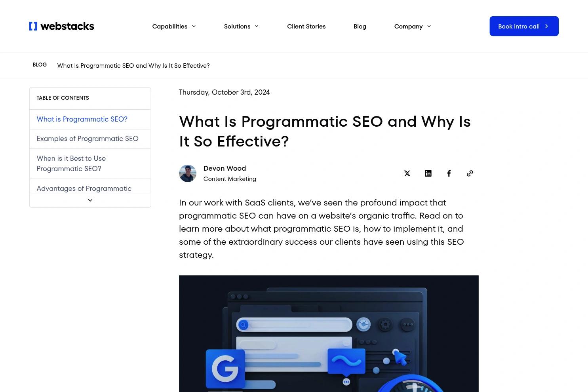Click the date 'Thursday, October 3rd, 2024'
Screen dimensions: 588x392
(224, 92)
